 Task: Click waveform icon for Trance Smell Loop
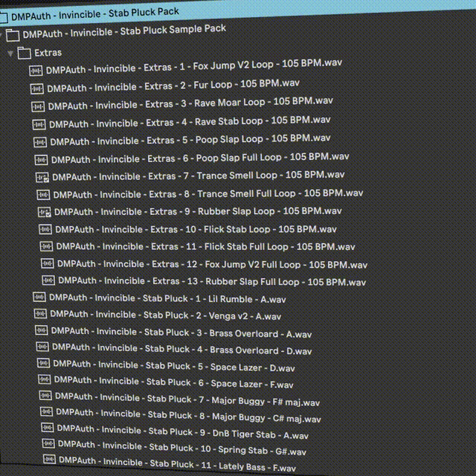point(43,177)
